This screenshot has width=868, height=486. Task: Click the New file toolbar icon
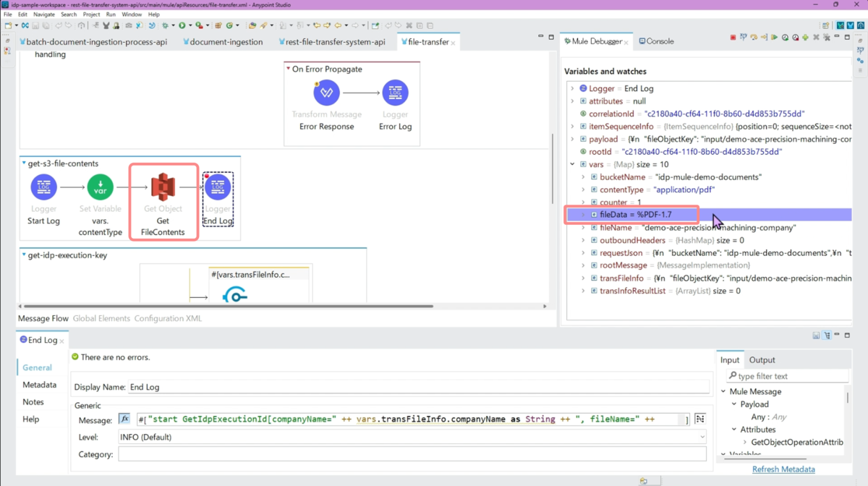[9, 25]
